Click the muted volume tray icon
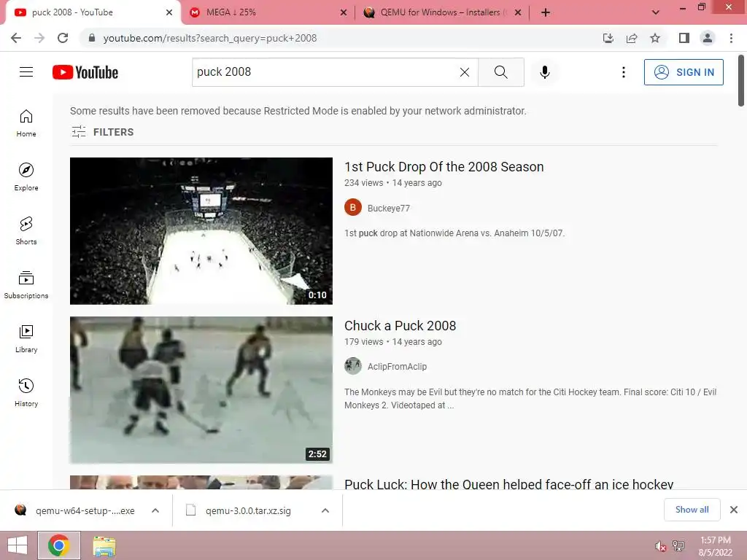747x560 pixels. (660, 545)
